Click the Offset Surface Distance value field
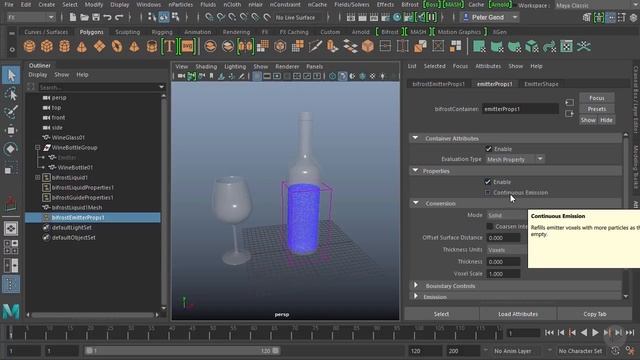Screen dimensions: 640x360 click(504, 238)
